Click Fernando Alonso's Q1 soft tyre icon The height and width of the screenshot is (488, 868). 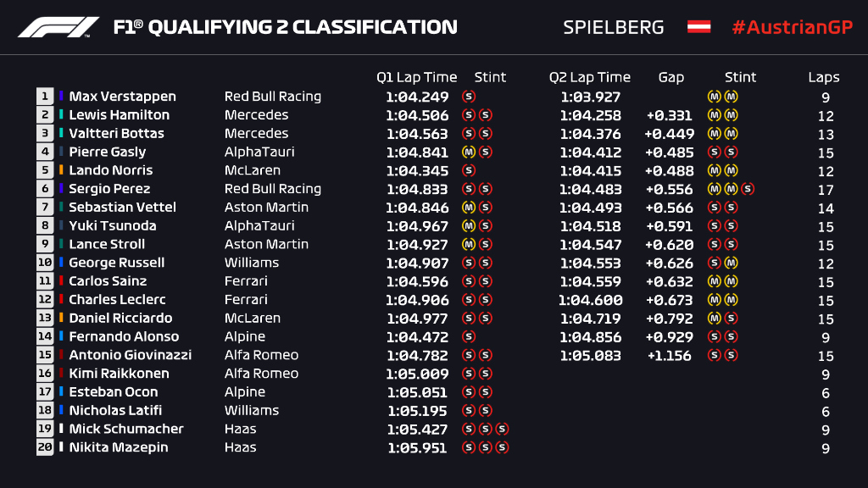469,336
